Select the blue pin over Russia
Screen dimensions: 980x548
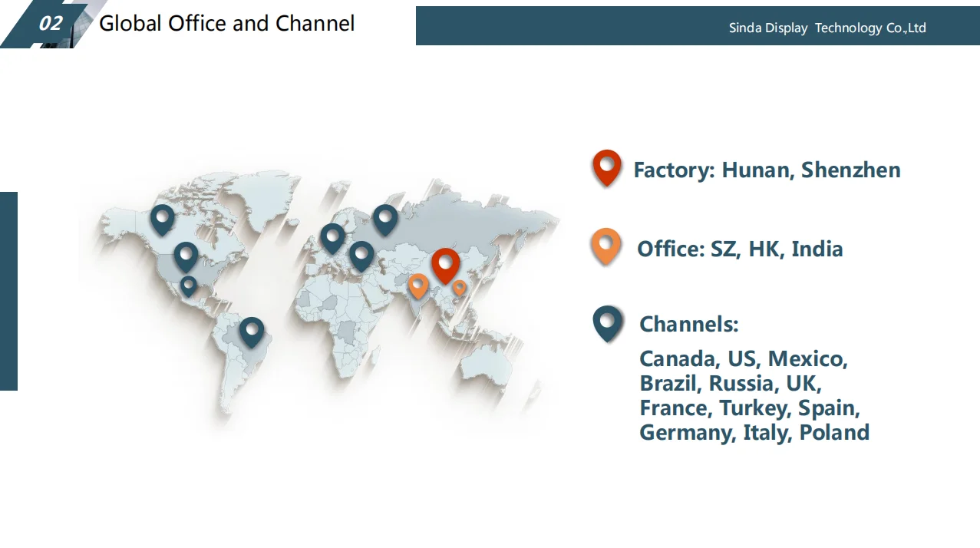[385, 218]
